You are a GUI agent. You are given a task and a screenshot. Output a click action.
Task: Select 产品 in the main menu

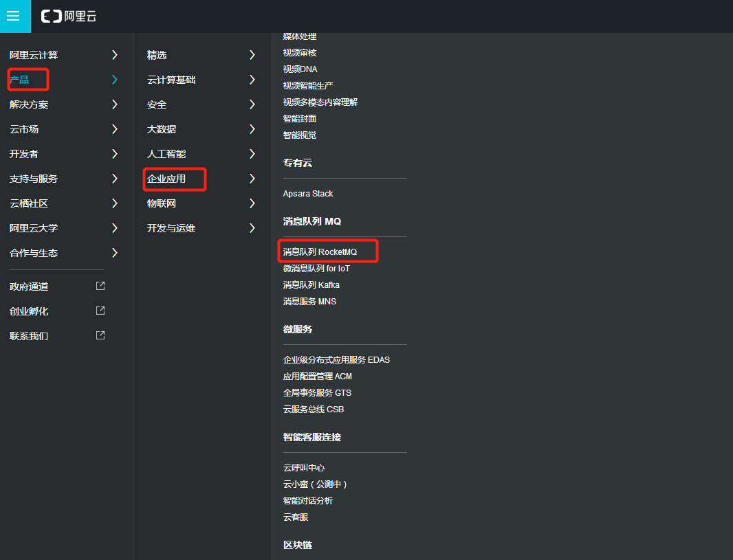coord(19,80)
